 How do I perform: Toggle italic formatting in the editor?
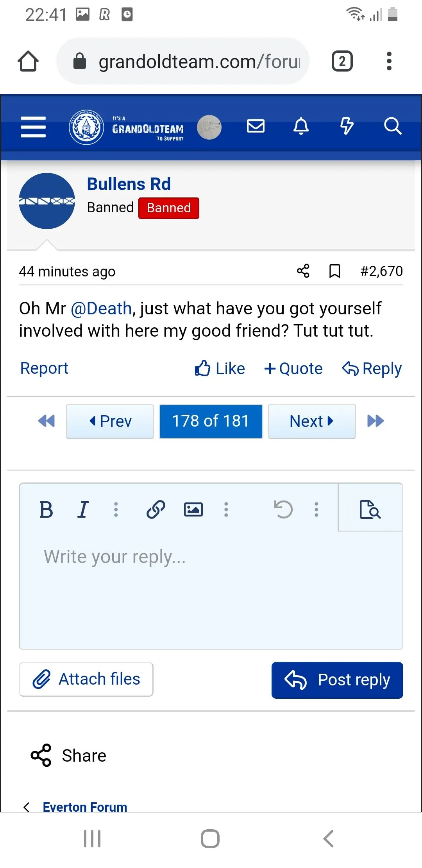83,509
